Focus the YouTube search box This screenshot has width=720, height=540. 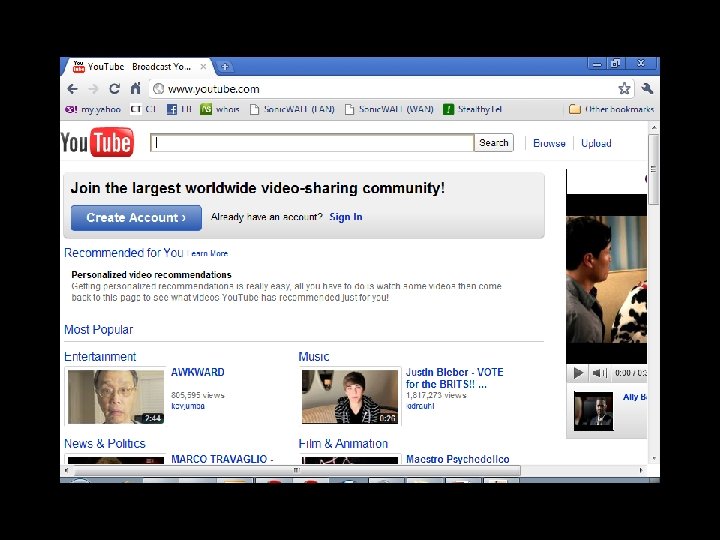pos(312,143)
